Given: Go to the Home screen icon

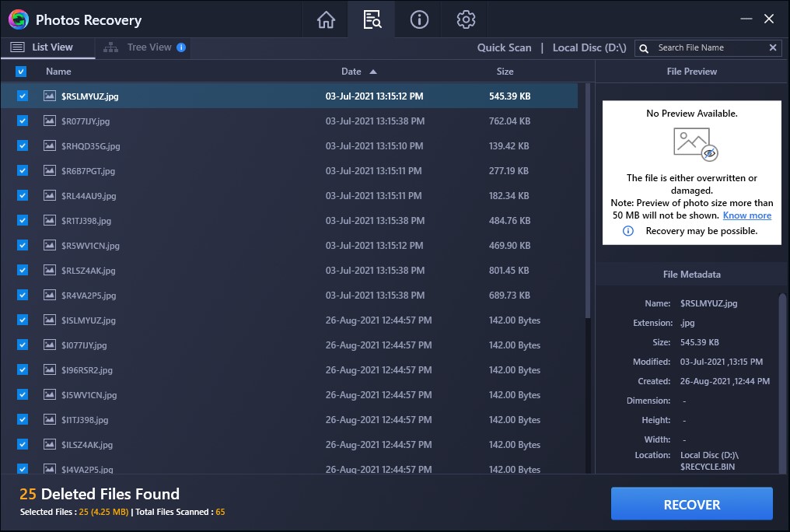Looking at the screenshot, I should [326, 19].
